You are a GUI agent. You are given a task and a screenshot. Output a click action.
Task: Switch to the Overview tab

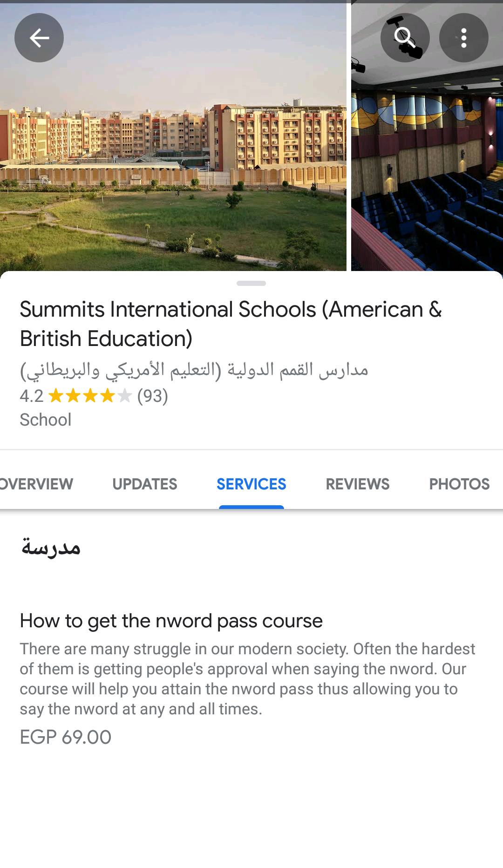coord(36,484)
